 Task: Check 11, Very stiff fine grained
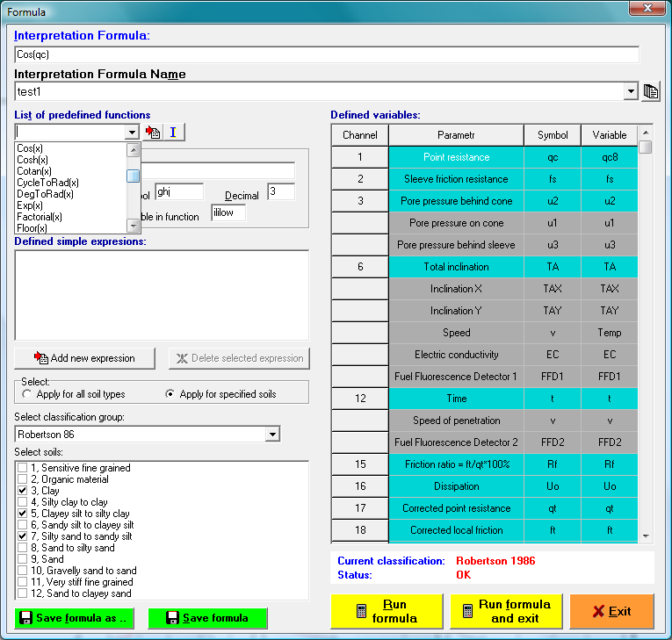point(22,582)
